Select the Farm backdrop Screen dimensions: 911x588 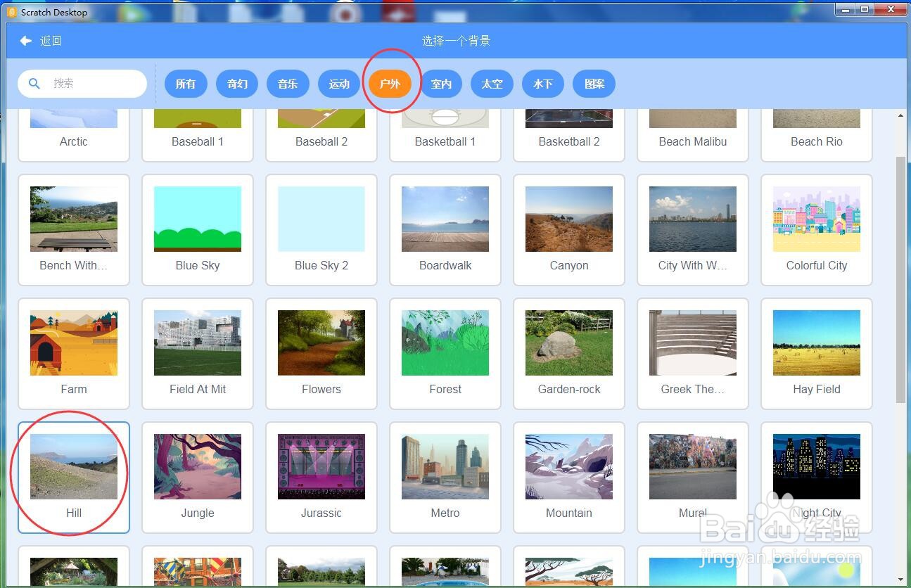coord(74,354)
